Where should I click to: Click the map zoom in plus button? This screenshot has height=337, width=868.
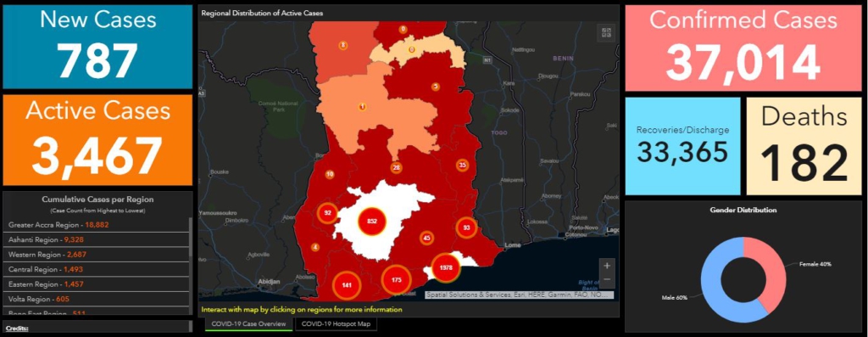607,266
